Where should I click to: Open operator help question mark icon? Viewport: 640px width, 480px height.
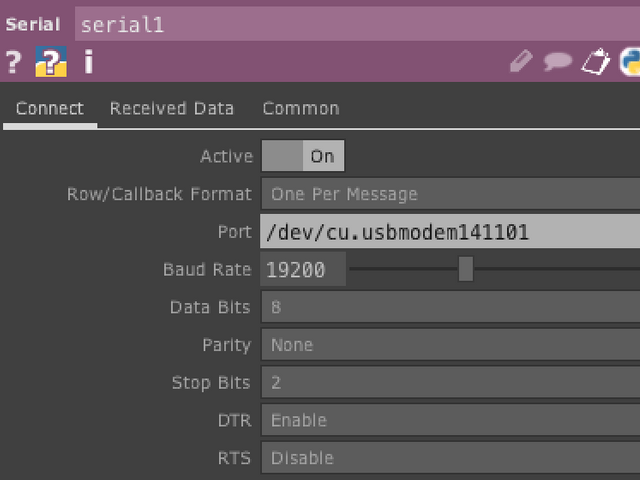(13, 63)
